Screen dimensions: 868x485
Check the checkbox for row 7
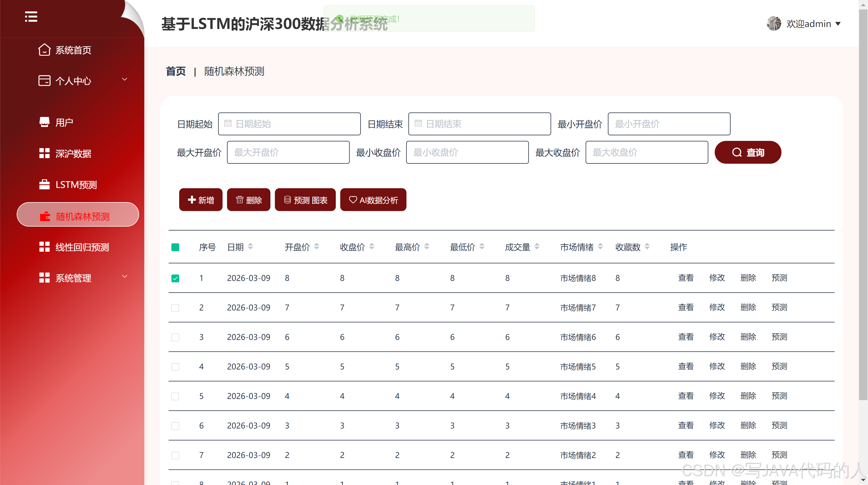coord(175,455)
